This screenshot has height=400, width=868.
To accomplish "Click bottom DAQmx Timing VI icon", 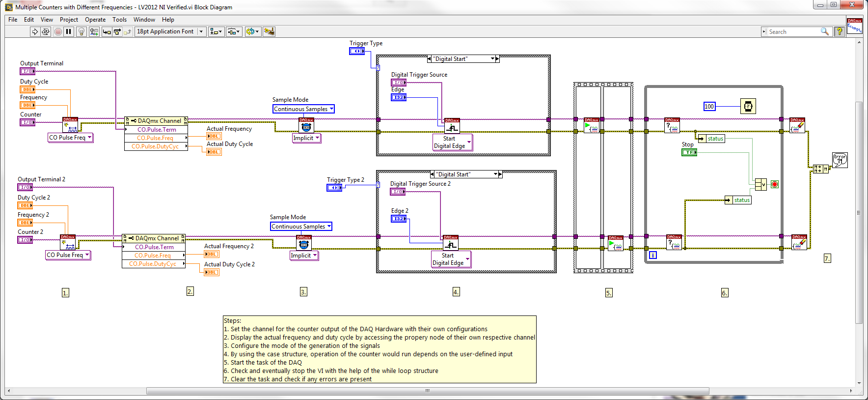I will pos(304,243).
